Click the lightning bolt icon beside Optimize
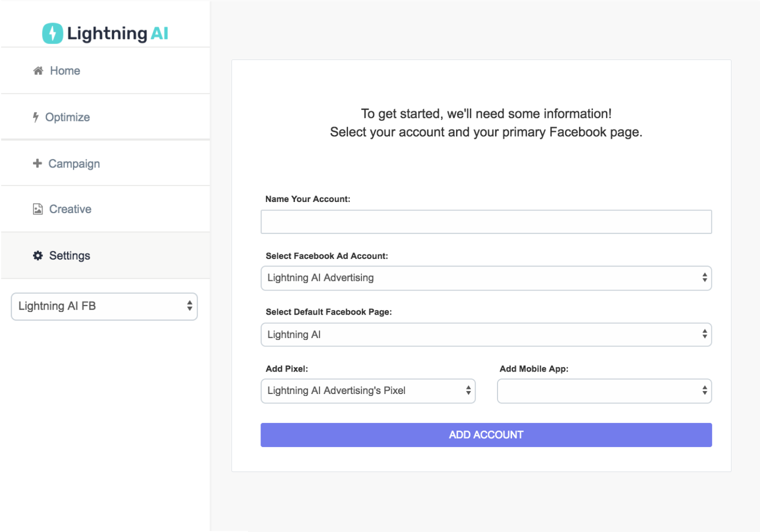760x532 pixels. [35, 117]
